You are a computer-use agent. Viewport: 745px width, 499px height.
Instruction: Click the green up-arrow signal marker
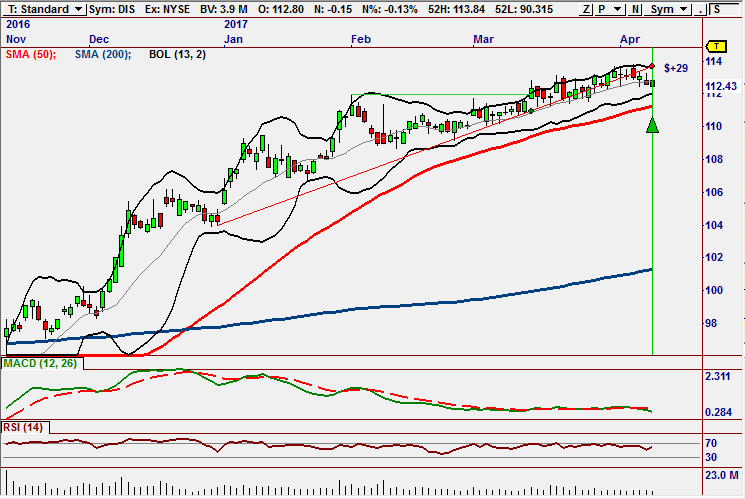tap(652, 125)
